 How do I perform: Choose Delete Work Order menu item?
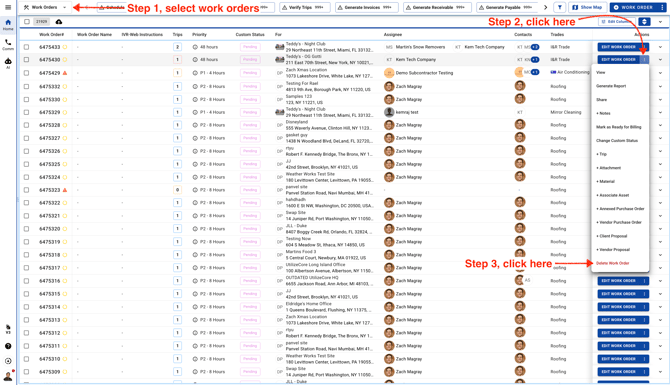[620, 263]
